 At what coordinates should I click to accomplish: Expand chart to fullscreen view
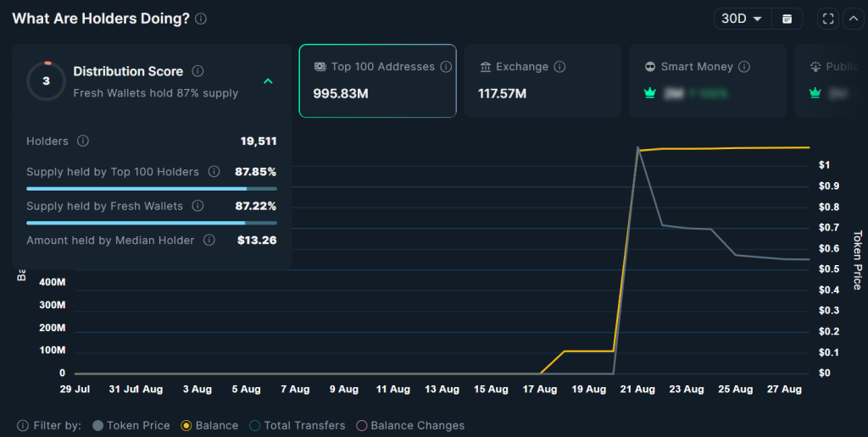(829, 19)
